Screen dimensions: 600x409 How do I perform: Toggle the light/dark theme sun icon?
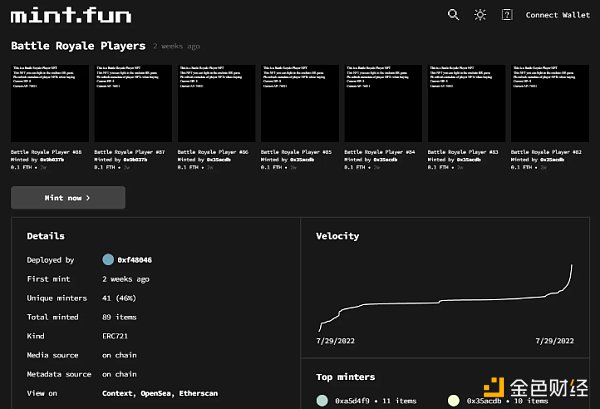click(x=480, y=15)
